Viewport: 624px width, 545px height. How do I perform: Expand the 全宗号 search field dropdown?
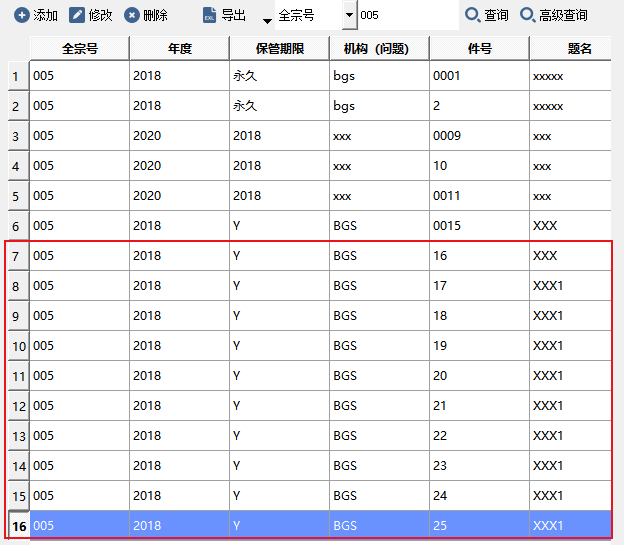tap(348, 16)
